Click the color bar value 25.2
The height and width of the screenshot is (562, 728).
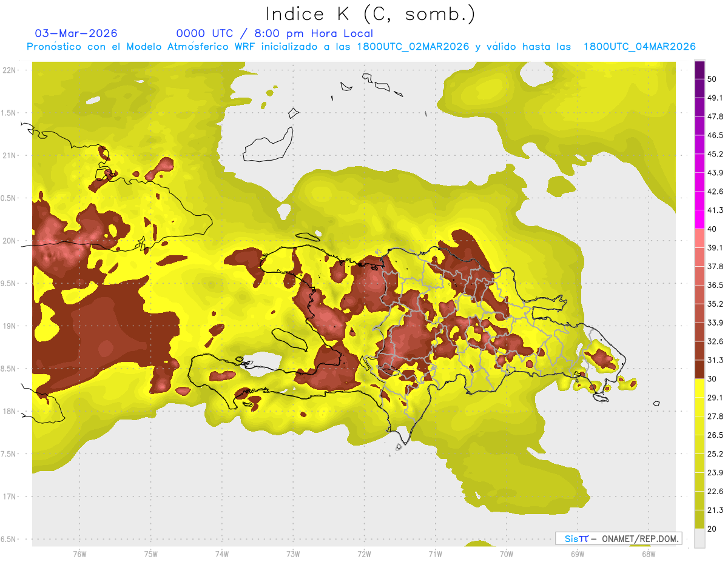click(x=715, y=454)
